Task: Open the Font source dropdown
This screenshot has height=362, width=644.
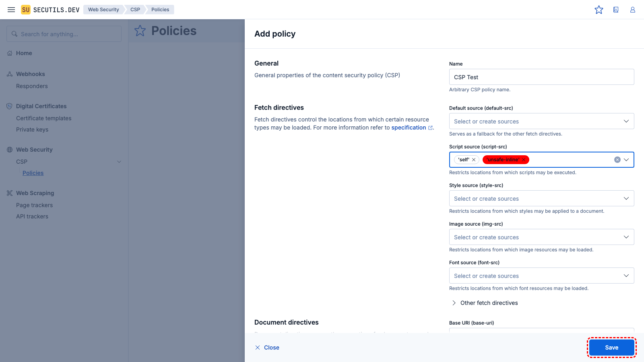Action: 541,276
